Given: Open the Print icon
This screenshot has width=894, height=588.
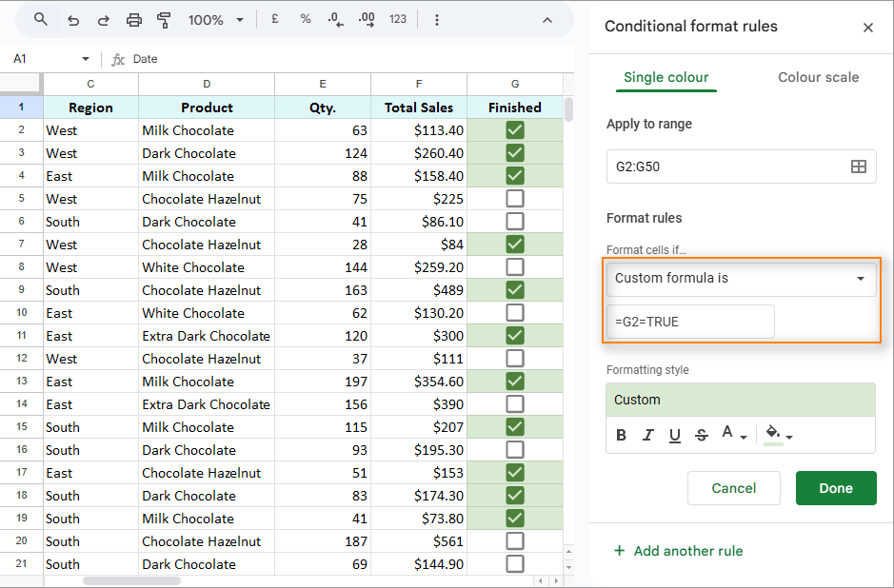Looking at the screenshot, I should (133, 19).
